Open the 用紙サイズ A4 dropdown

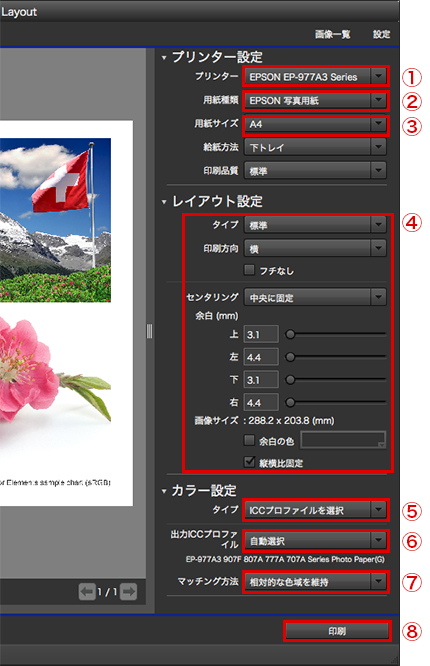315,124
